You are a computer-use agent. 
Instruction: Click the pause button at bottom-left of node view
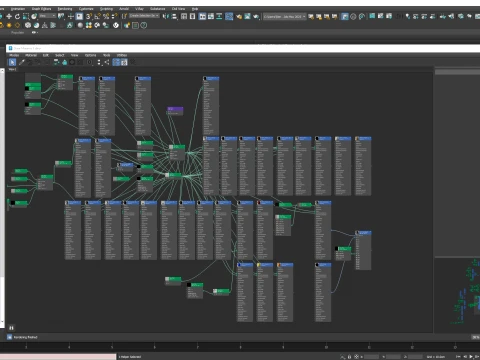coord(11,328)
